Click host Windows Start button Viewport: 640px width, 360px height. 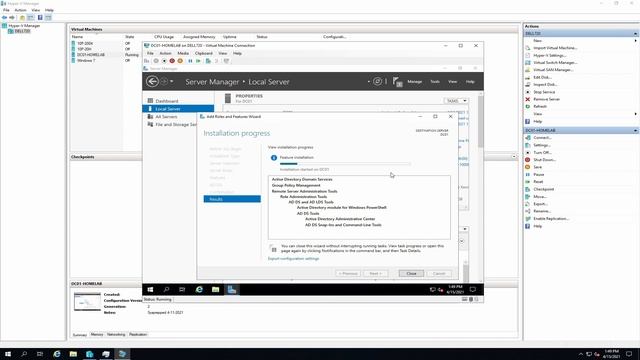pyautogui.click(x=8, y=354)
